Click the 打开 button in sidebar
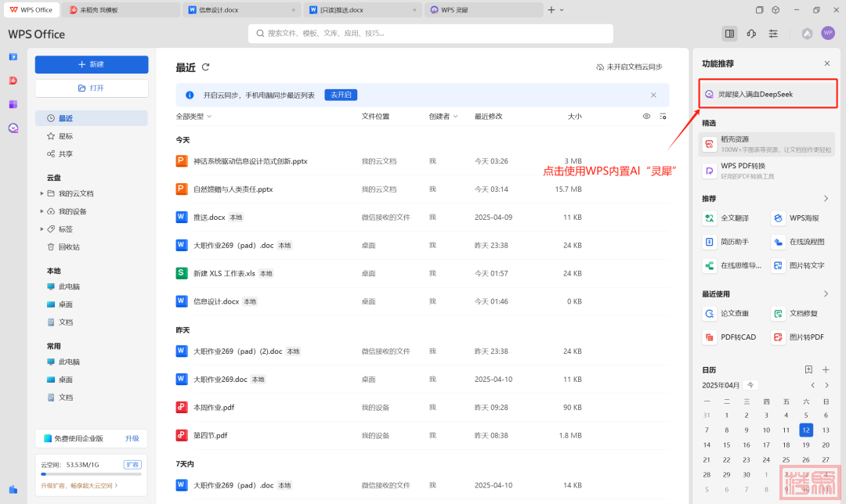Viewport: 846px width, 504px height. (92, 88)
